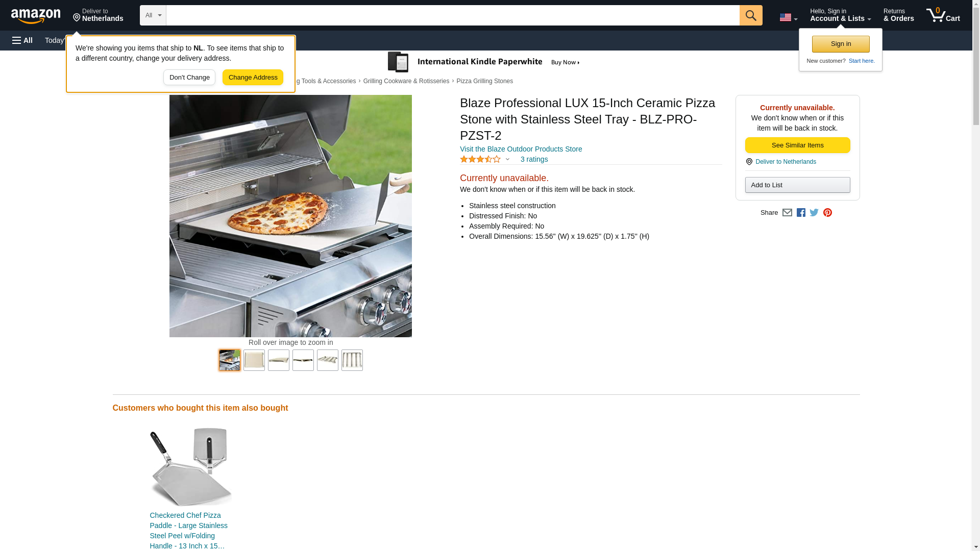Share the product via email icon

click(787, 213)
